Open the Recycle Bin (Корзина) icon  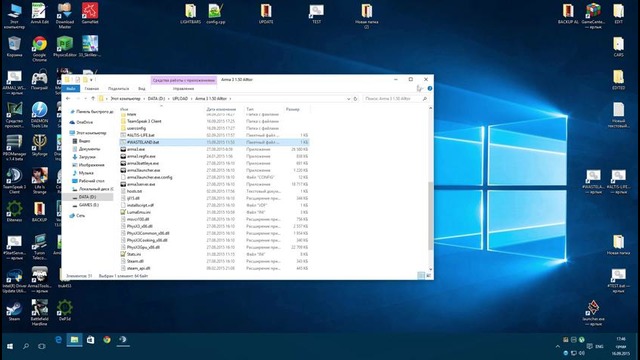click(x=14, y=46)
